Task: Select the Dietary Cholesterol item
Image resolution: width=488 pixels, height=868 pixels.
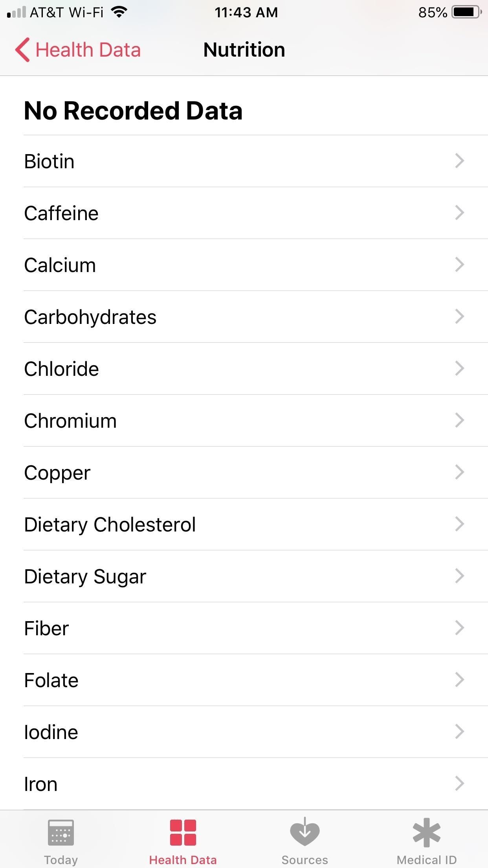Action: 110,524
